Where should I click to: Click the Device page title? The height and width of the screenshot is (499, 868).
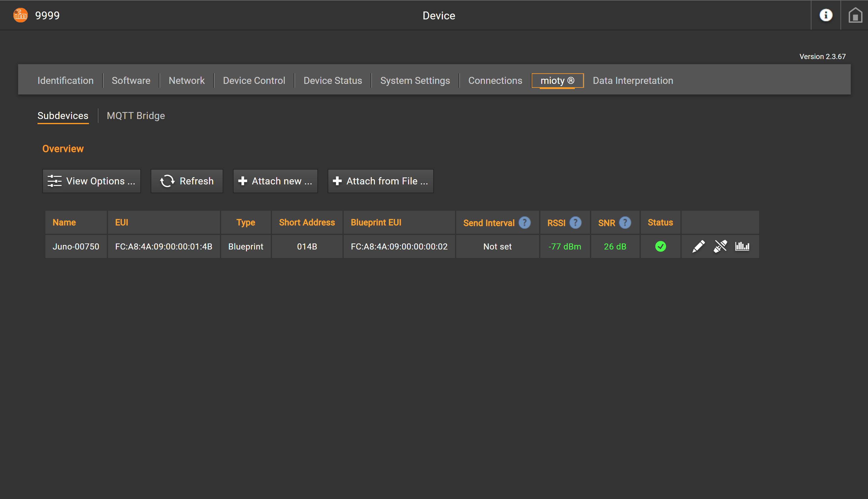(x=439, y=15)
